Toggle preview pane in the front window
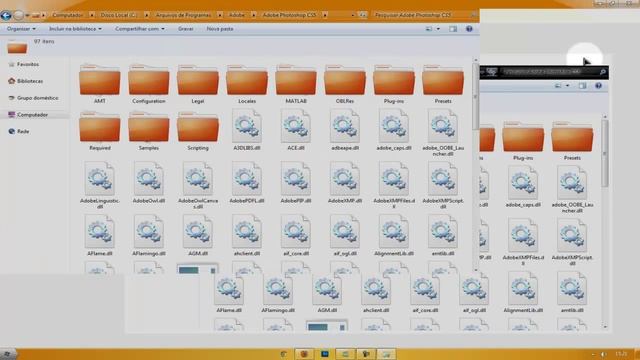This screenshot has width=640, height=360. (x=453, y=29)
